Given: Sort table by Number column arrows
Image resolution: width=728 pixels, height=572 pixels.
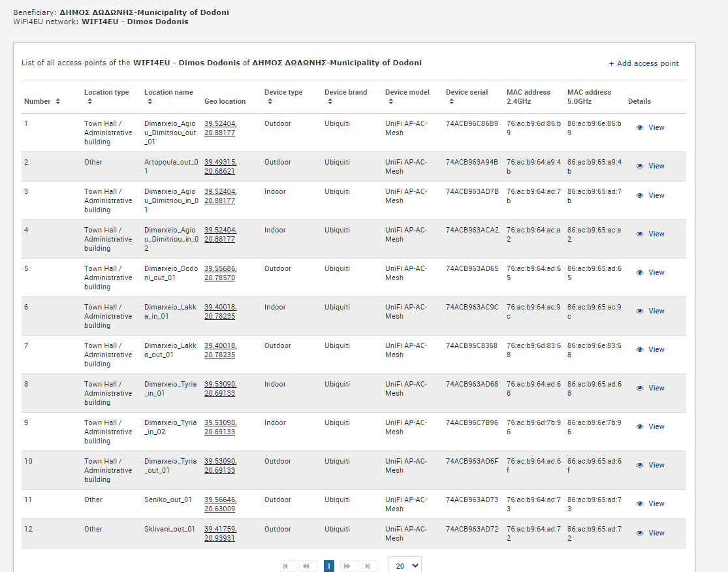Looking at the screenshot, I should 57,101.
